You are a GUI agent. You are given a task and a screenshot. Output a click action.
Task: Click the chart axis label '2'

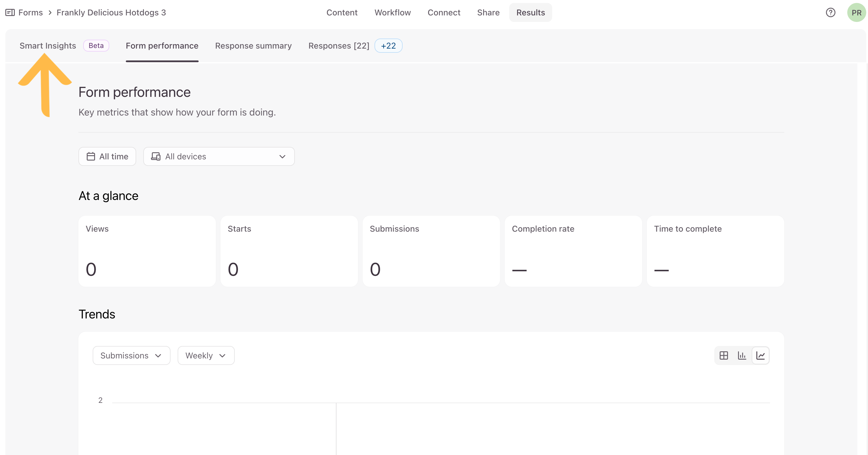click(x=100, y=400)
